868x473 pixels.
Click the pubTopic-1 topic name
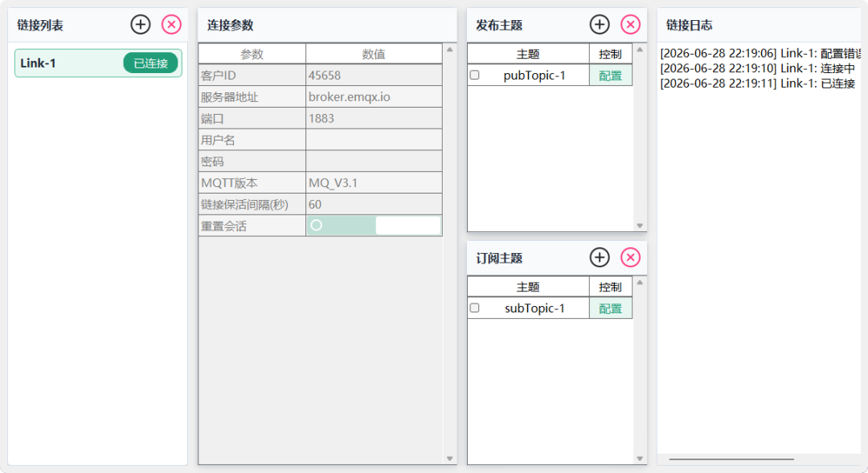(534, 75)
